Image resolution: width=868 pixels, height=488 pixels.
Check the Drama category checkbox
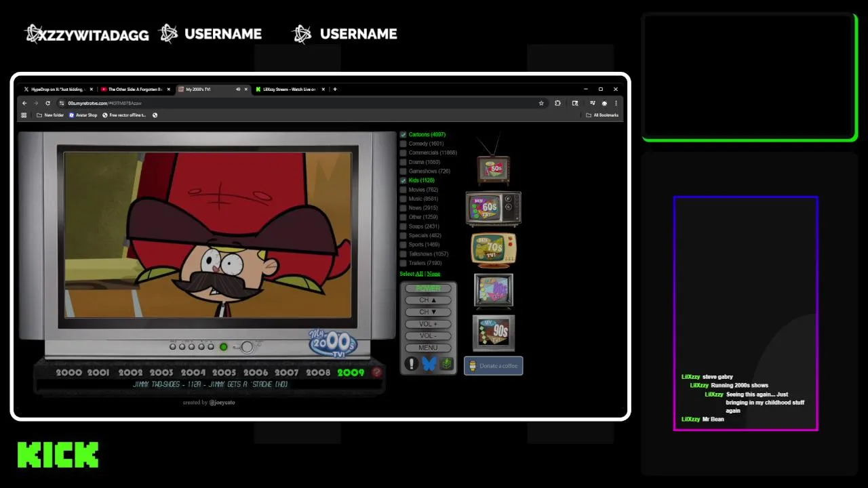[x=403, y=162]
